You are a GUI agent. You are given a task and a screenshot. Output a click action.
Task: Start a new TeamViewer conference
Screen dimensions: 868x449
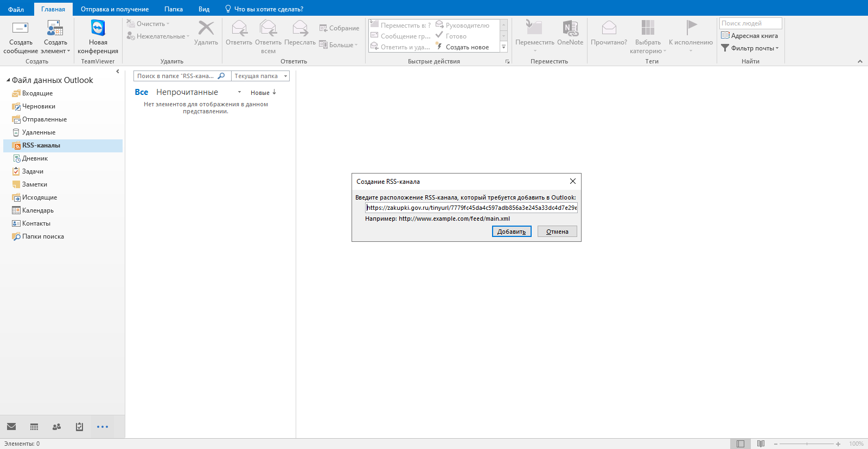(98, 37)
